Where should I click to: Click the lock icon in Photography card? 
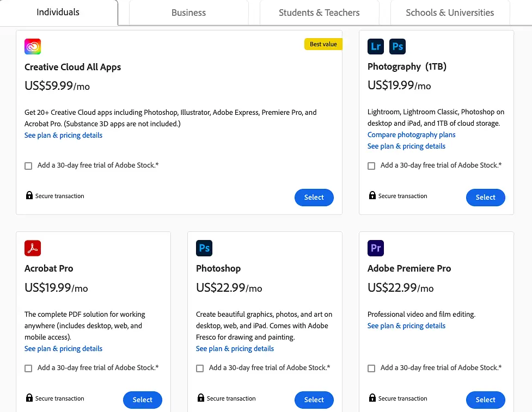pyautogui.click(x=372, y=195)
